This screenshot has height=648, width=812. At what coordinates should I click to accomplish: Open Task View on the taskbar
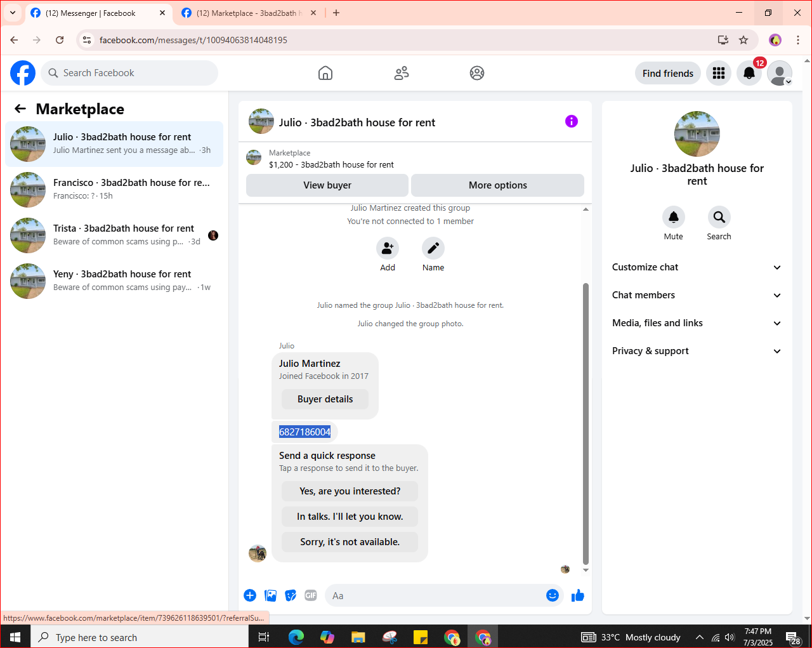264,637
